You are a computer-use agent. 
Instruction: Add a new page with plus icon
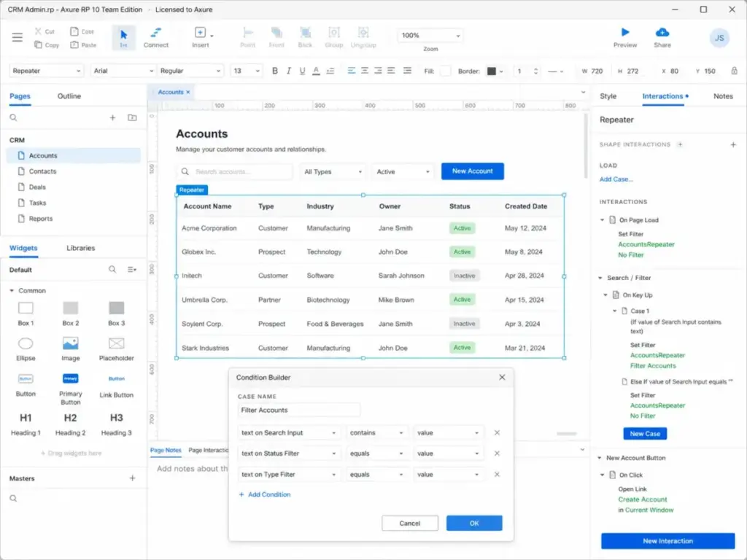coord(112,117)
